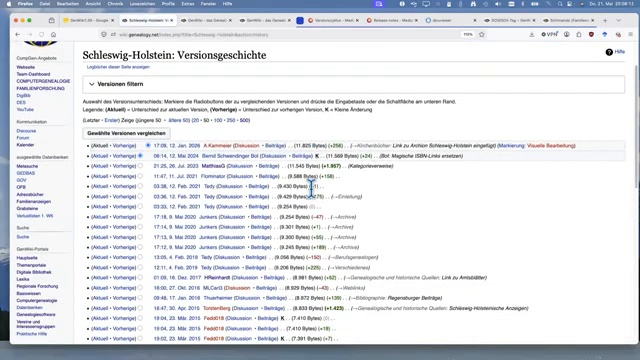640x360 pixels.
Task: Open user A.Kammeier's page
Action: pos(217,146)
